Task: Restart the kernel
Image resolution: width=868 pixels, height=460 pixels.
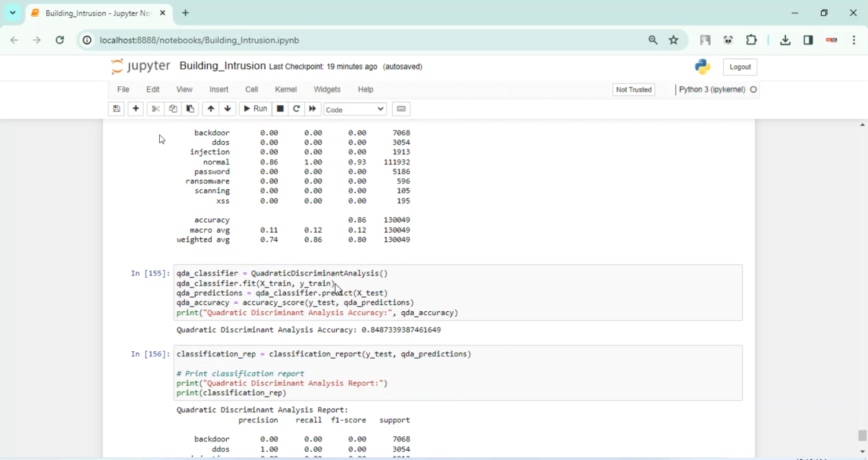Action: pos(296,109)
